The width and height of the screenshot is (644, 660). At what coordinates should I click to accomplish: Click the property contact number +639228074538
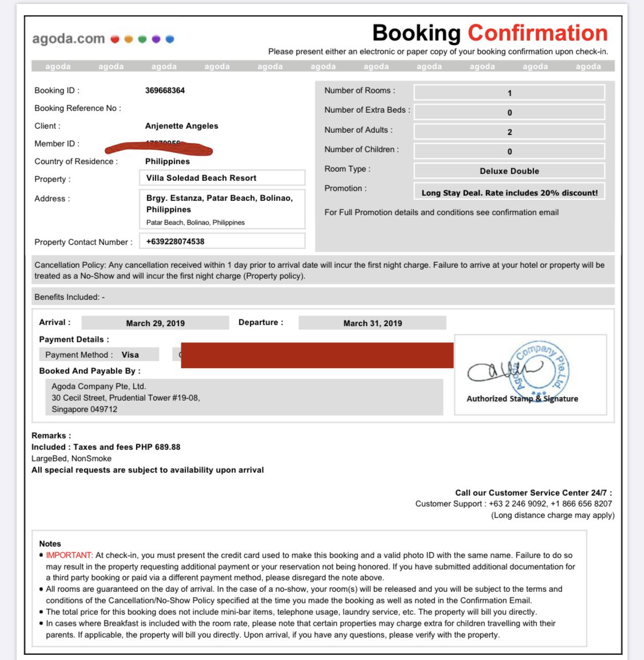pos(222,241)
